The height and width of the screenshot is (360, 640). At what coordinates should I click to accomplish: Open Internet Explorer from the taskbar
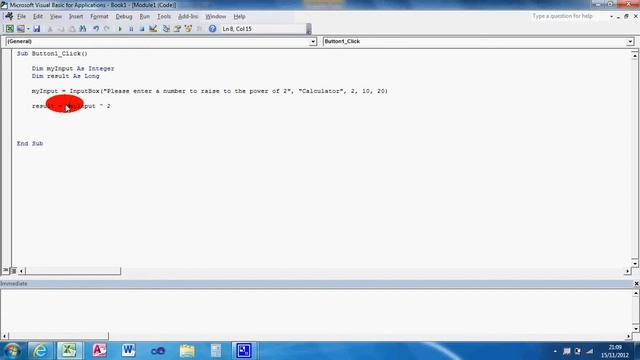click(x=40, y=351)
